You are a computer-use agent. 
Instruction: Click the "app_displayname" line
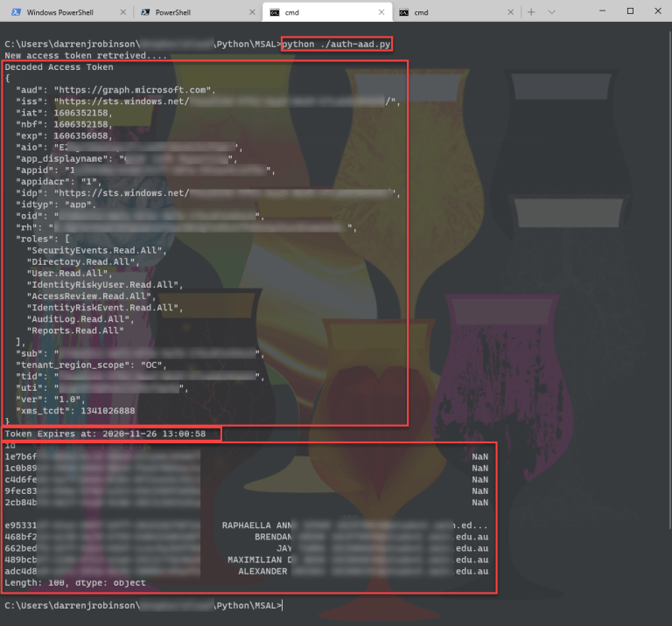pos(126,159)
